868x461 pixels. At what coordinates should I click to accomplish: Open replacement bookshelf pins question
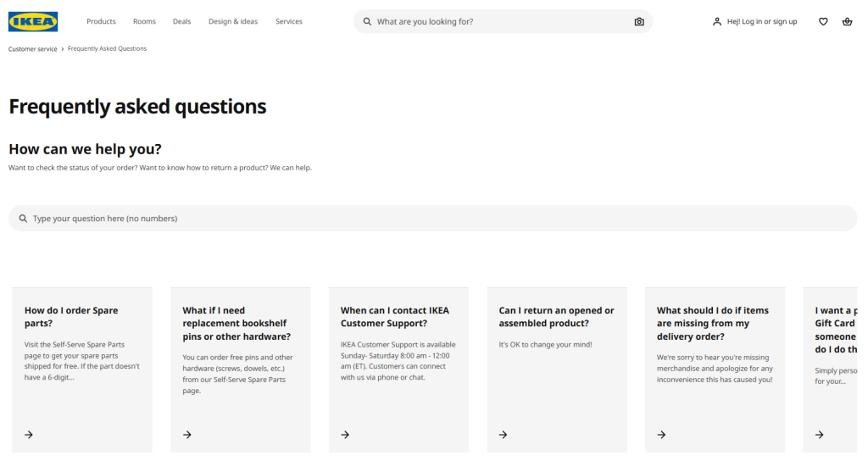pyautogui.click(x=236, y=323)
